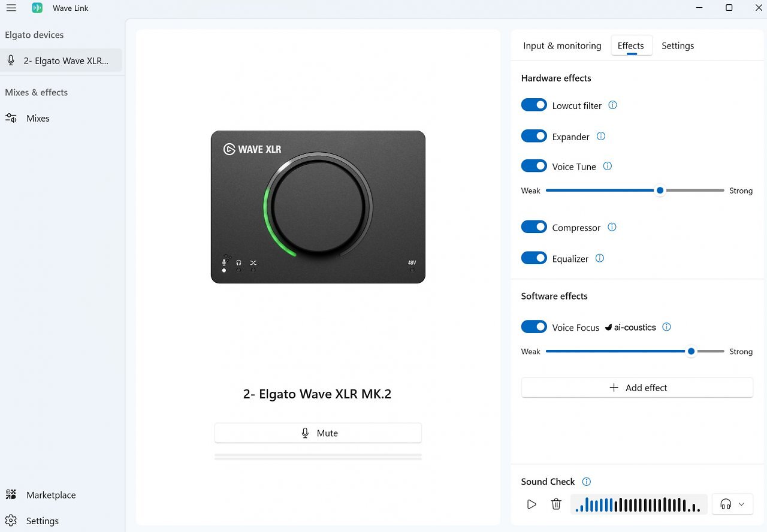Toggle the Equalizer effect off
The height and width of the screenshot is (532, 767).
(x=534, y=258)
